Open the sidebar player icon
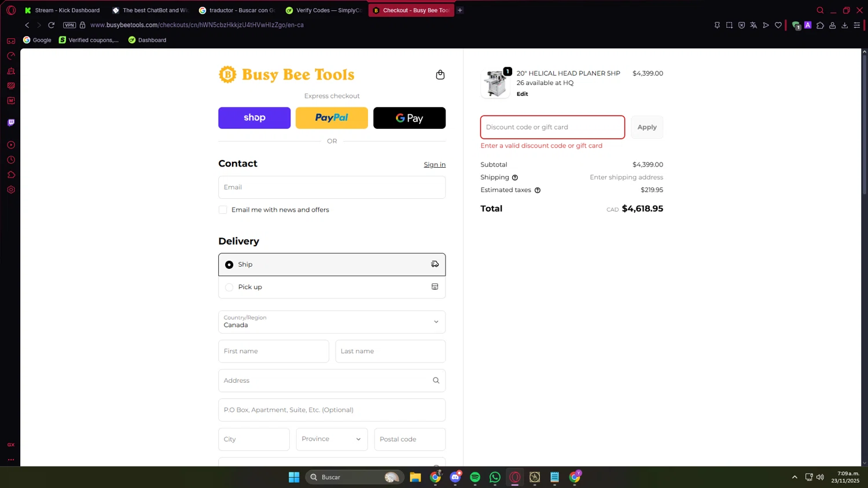 11,145
